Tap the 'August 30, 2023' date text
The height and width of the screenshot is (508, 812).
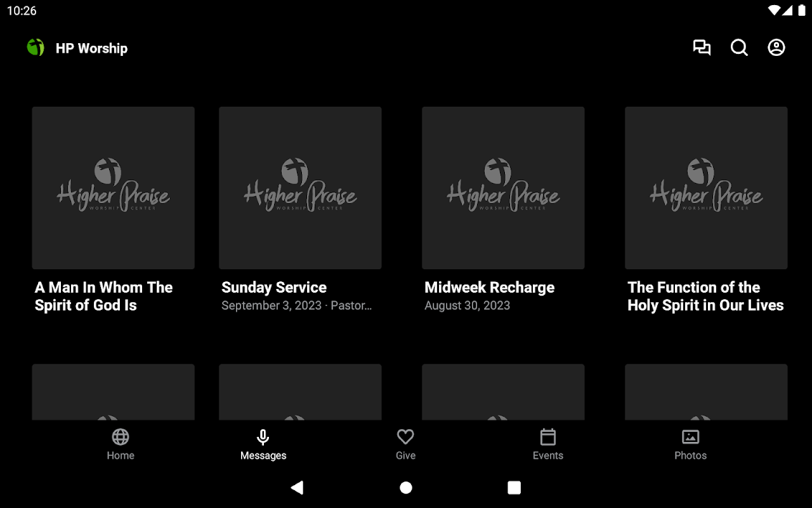[x=467, y=305]
